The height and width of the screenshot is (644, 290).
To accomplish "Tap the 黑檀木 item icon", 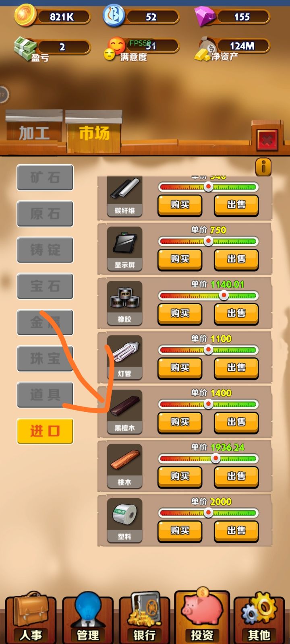I will tap(124, 411).
